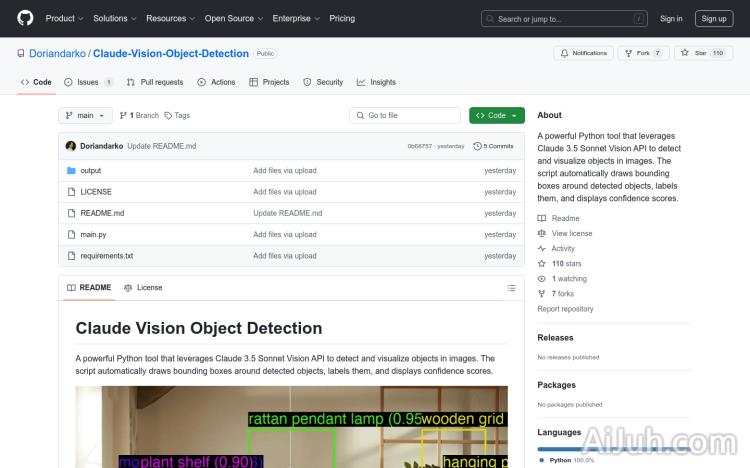The height and width of the screenshot is (468, 750).
Task: Click the Doriandarko commit author avatar
Action: pos(71,146)
